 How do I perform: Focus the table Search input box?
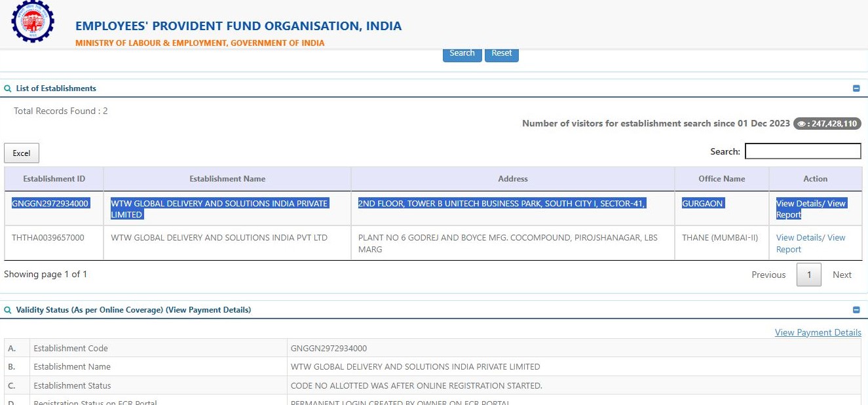(x=802, y=151)
